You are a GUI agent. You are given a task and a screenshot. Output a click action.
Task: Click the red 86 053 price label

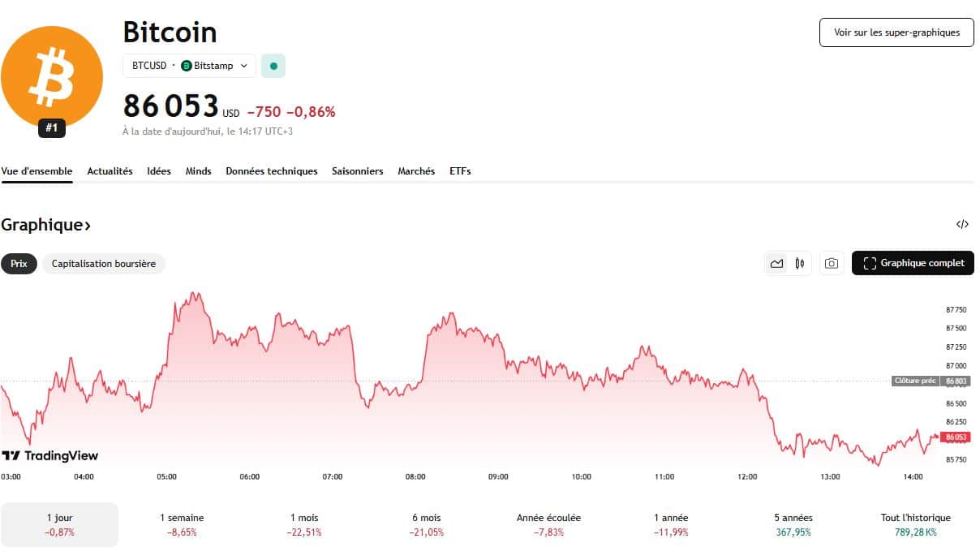[956, 437]
